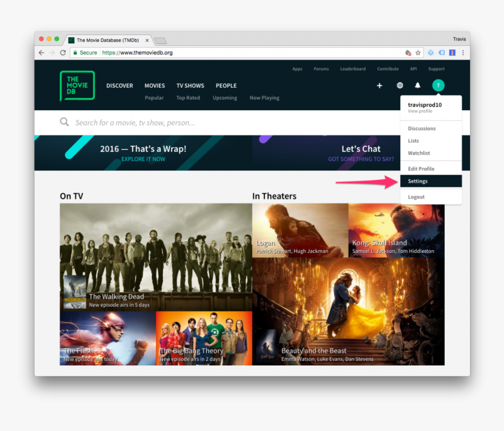This screenshot has width=504, height=431.
Task: Open the API link
Action: click(x=413, y=69)
